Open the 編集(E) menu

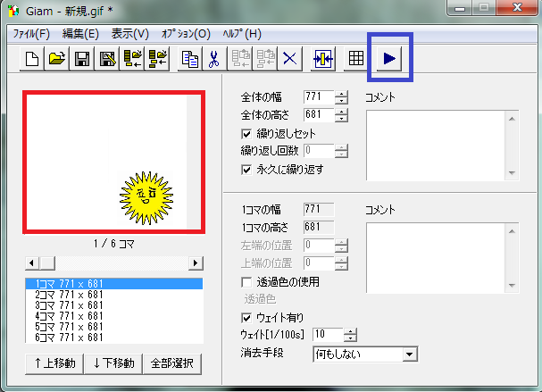click(80, 34)
